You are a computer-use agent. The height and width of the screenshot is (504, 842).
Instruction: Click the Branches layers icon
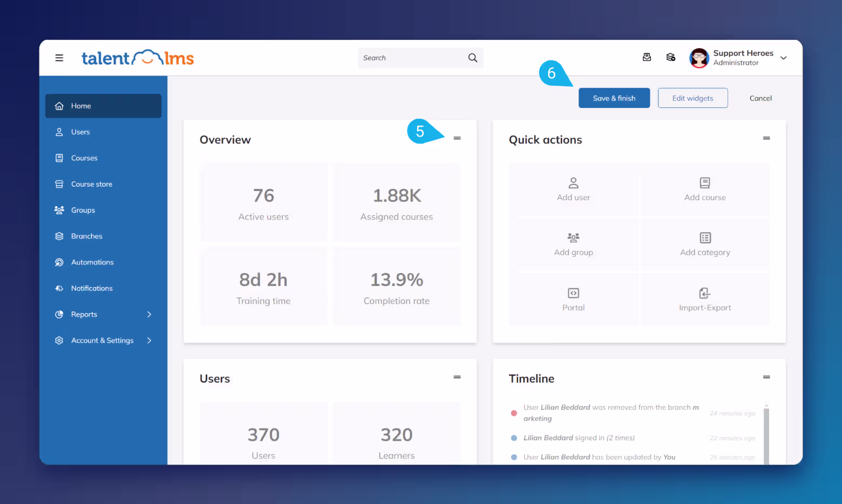[59, 236]
